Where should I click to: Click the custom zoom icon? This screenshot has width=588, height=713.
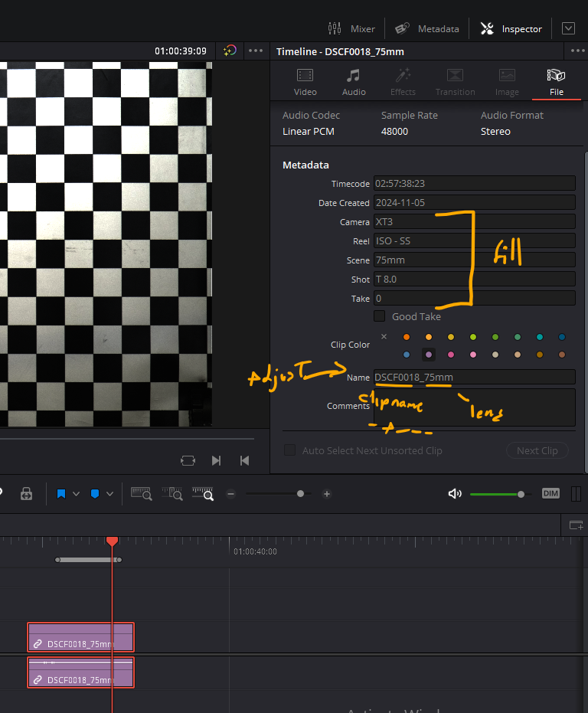coord(202,494)
